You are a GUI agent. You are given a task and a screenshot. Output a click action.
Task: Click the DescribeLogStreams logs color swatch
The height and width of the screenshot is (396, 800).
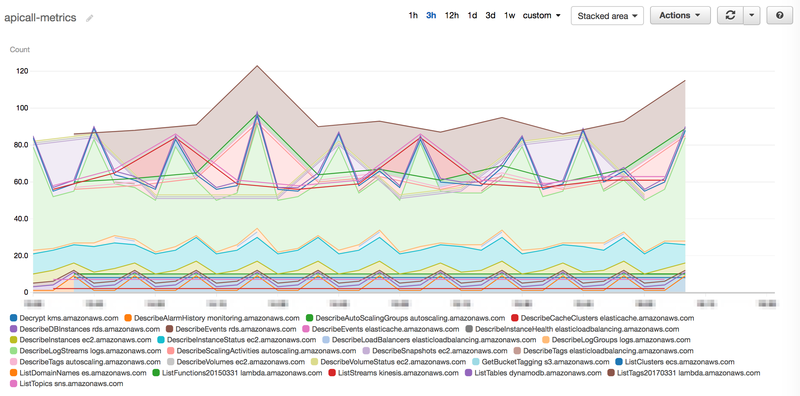(13, 351)
